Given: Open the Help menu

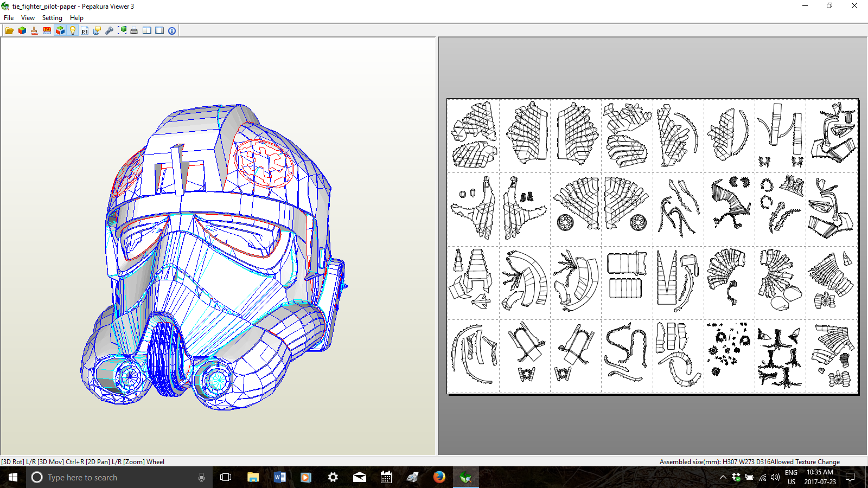Looking at the screenshot, I should (x=76, y=18).
